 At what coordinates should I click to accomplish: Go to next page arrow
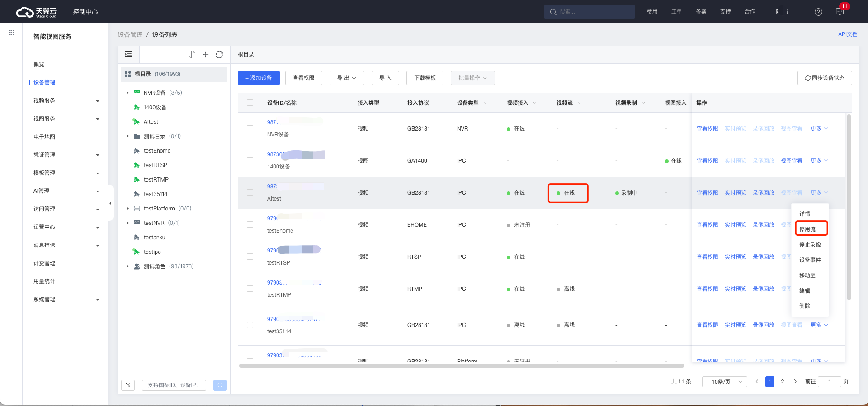[x=795, y=382]
